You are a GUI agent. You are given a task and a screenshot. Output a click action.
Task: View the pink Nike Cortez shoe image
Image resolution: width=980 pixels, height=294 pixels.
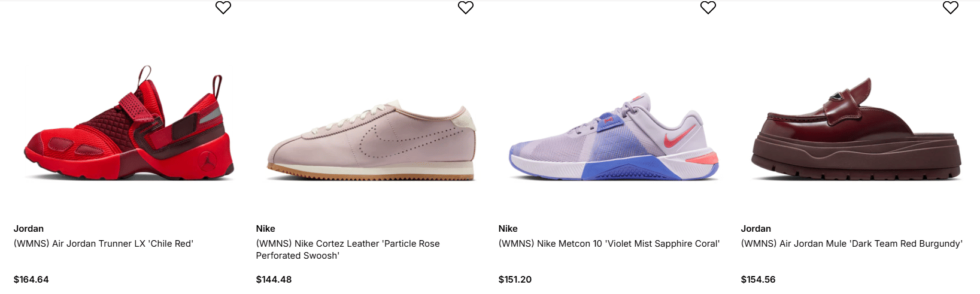pos(371,141)
